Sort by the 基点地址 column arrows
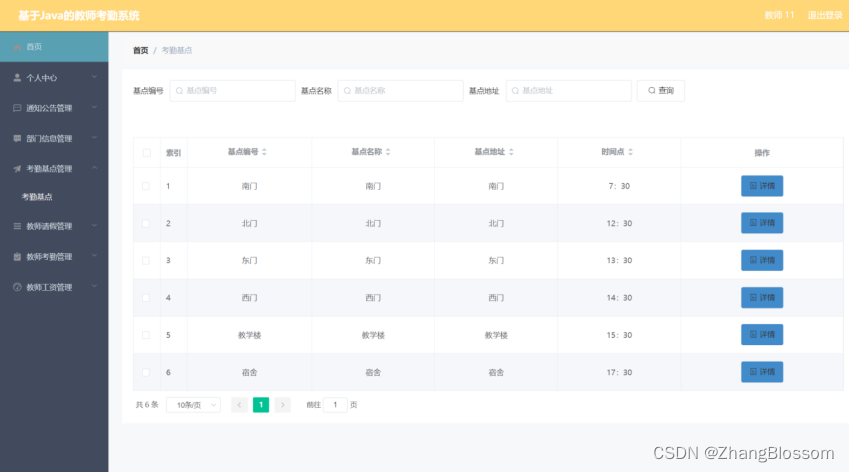Screen dimensions: 849x472 511,152
